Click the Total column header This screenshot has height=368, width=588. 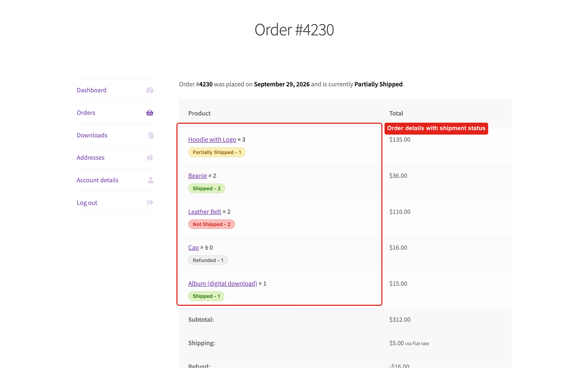pos(396,113)
